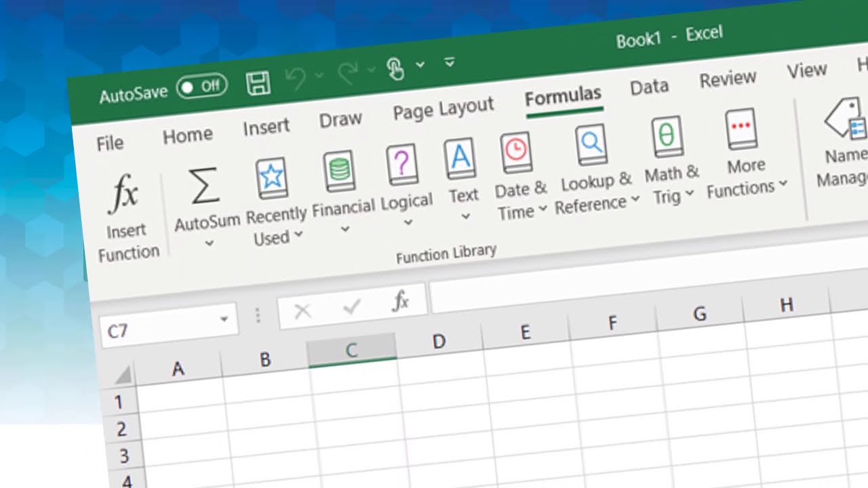Click the "Book1 - Excel" title text
This screenshot has height=488, width=868.
pyautogui.click(x=669, y=37)
